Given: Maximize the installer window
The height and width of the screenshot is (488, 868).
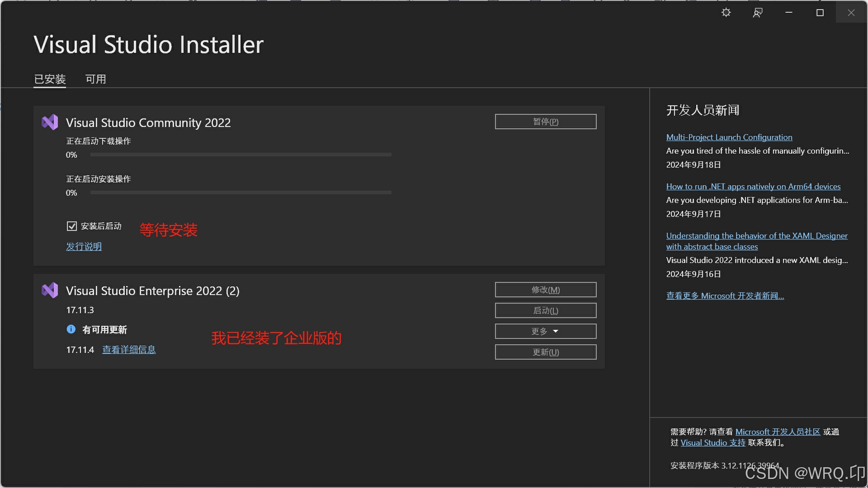Looking at the screenshot, I should pyautogui.click(x=820, y=13).
